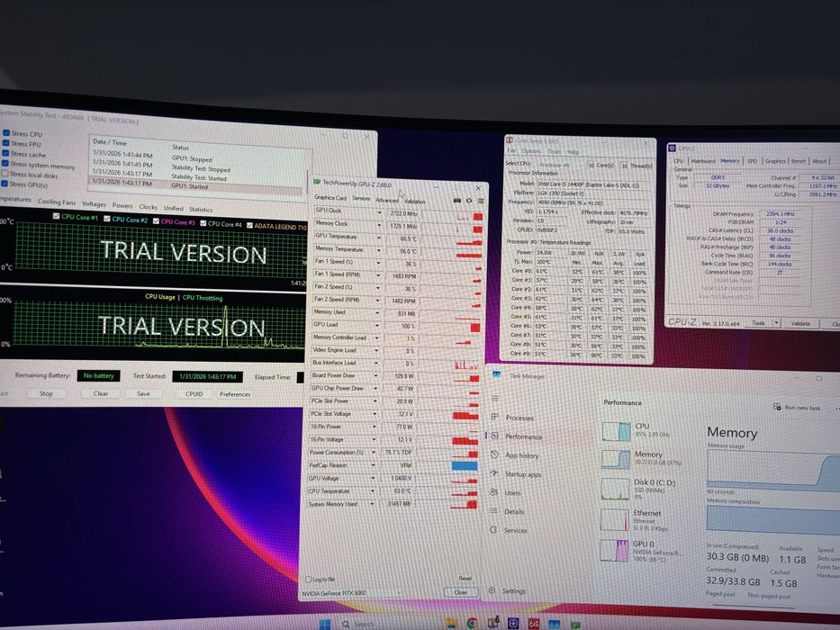This screenshot has height=630, width=840.
Task: Open the green GPU-Z icon on the taskbar
Action: (x=575, y=625)
